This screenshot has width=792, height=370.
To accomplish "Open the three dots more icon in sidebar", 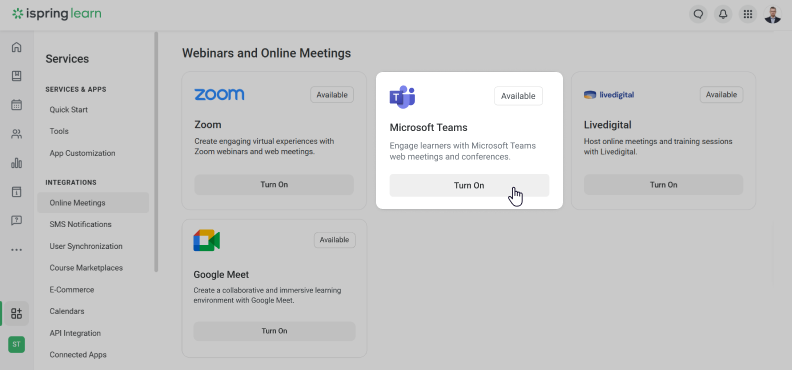I will pyautogui.click(x=17, y=249).
